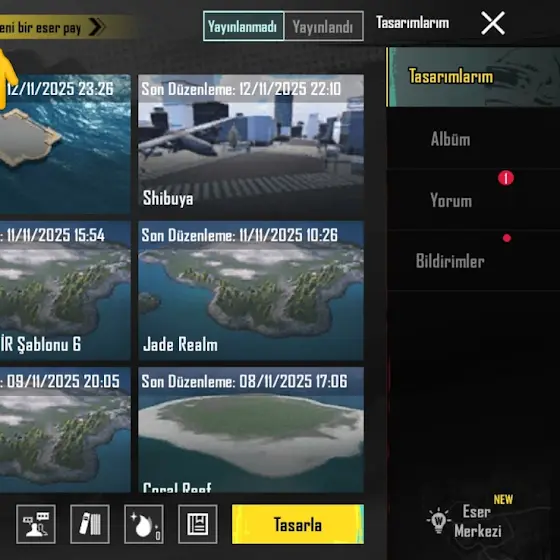This screenshot has height=560, width=560.
Task: Open the bookmarked template page icon
Action: tap(198, 524)
